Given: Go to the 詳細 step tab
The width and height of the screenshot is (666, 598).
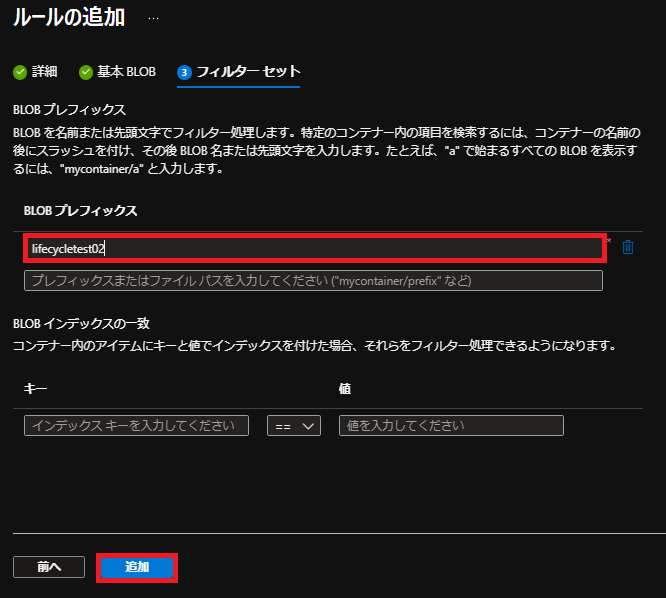Looking at the screenshot, I should (x=35, y=72).
